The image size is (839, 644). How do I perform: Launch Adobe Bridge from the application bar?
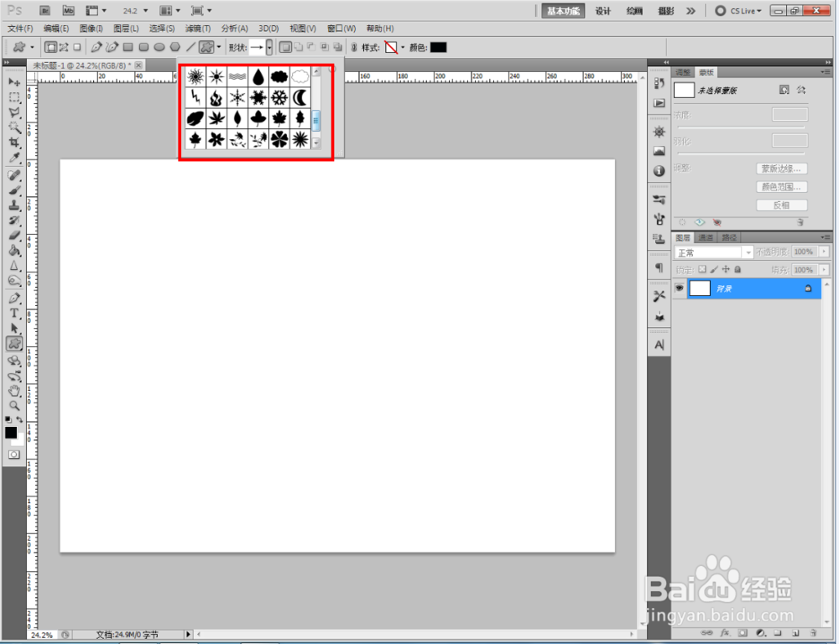(45, 11)
